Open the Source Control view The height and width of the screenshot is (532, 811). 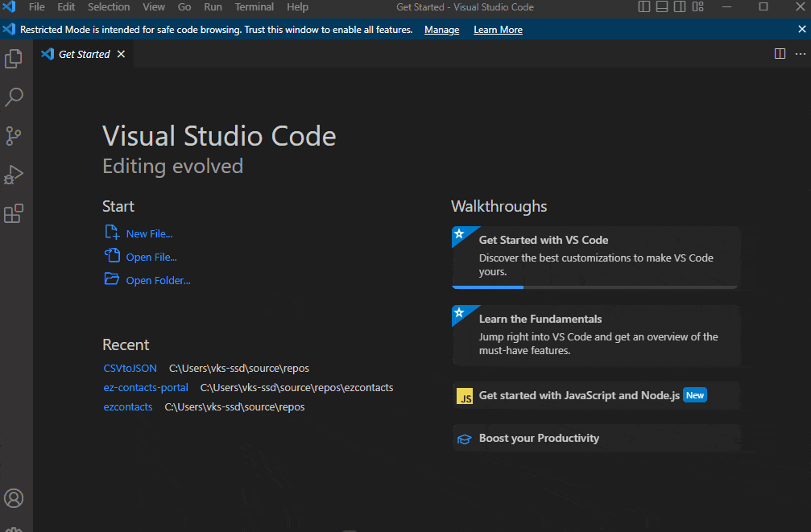point(14,135)
